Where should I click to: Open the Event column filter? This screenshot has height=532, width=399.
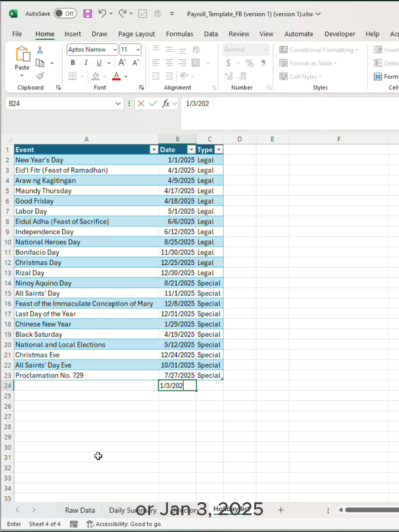point(154,150)
